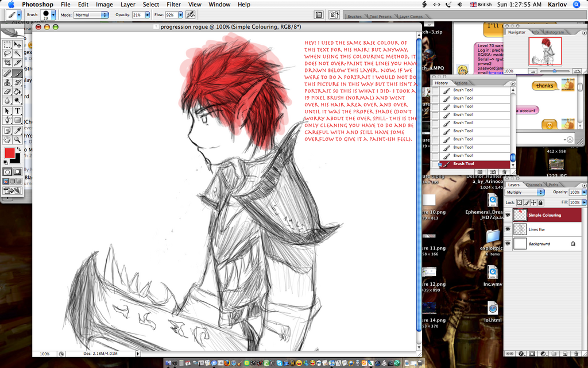The height and width of the screenshot is (368, 588).
Task: Open the layer blend mode dropdown
Action: (524, 192)
